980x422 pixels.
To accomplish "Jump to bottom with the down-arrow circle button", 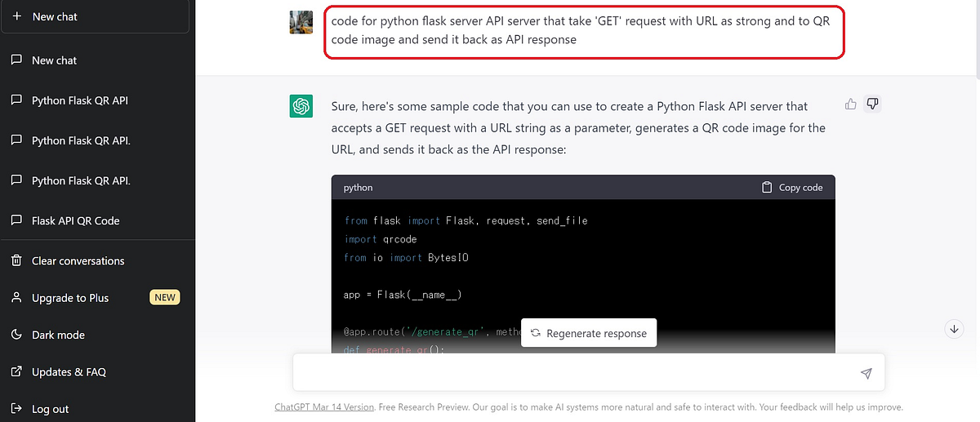I will click(954, 329).
